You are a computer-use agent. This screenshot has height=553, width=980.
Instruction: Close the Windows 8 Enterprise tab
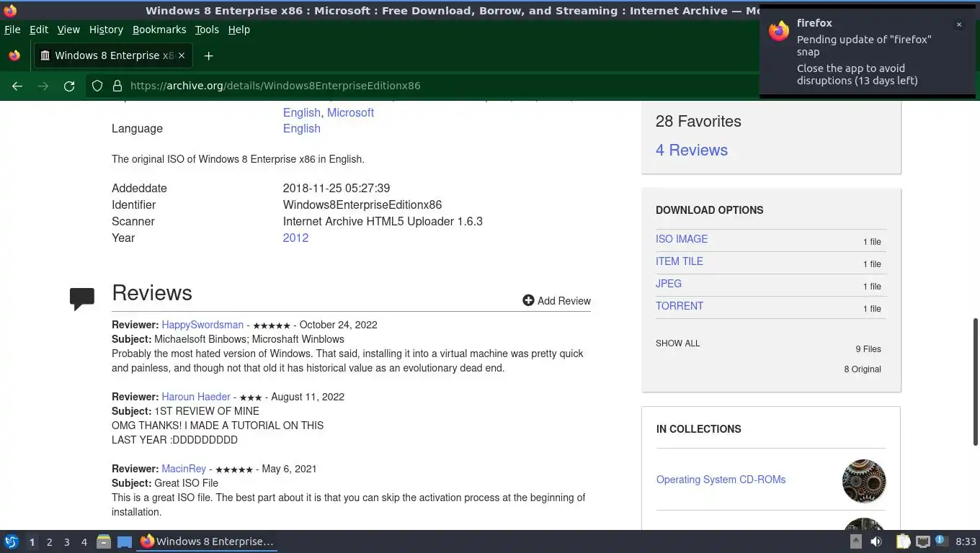(182, 55)
